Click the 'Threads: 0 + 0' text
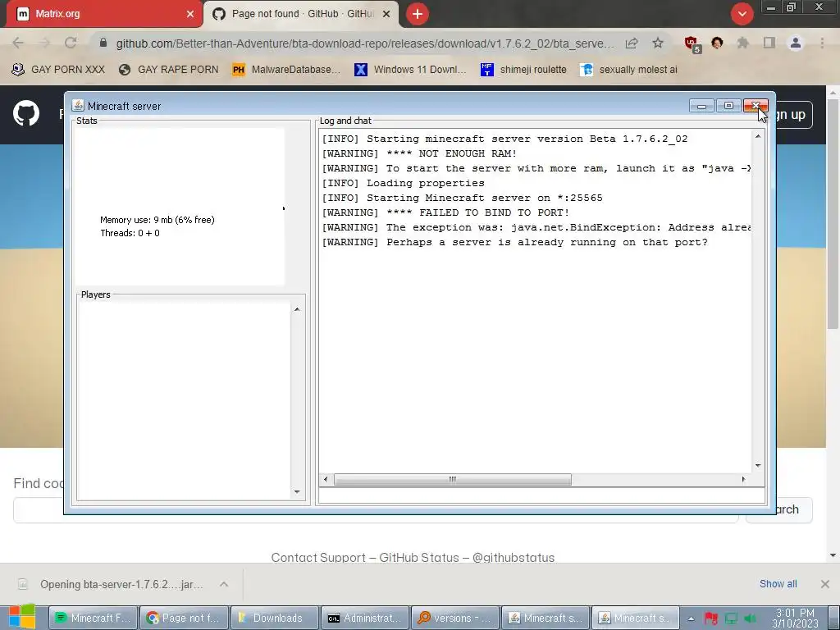The height and width of the screenshot is (630, 840). coord(130,233)
